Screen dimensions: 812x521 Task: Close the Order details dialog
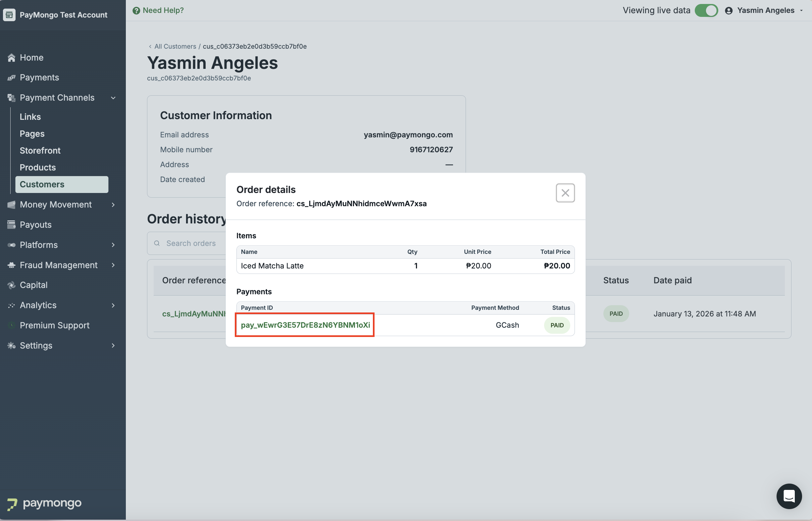coord(565,193)
